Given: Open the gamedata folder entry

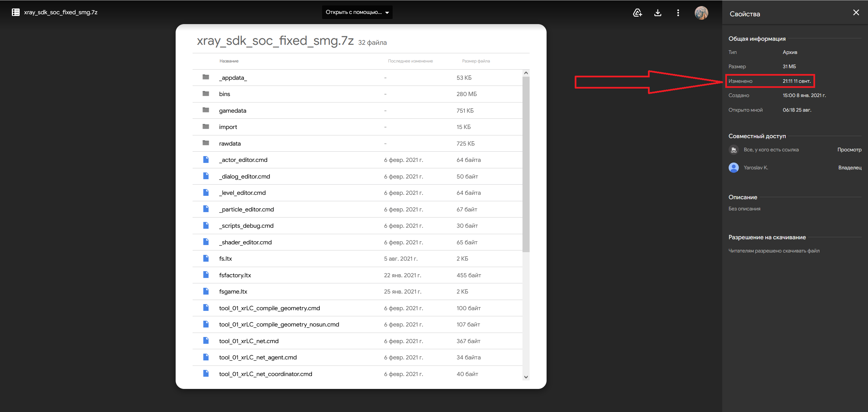Looking at the screenshot, I should click(233, 111).
